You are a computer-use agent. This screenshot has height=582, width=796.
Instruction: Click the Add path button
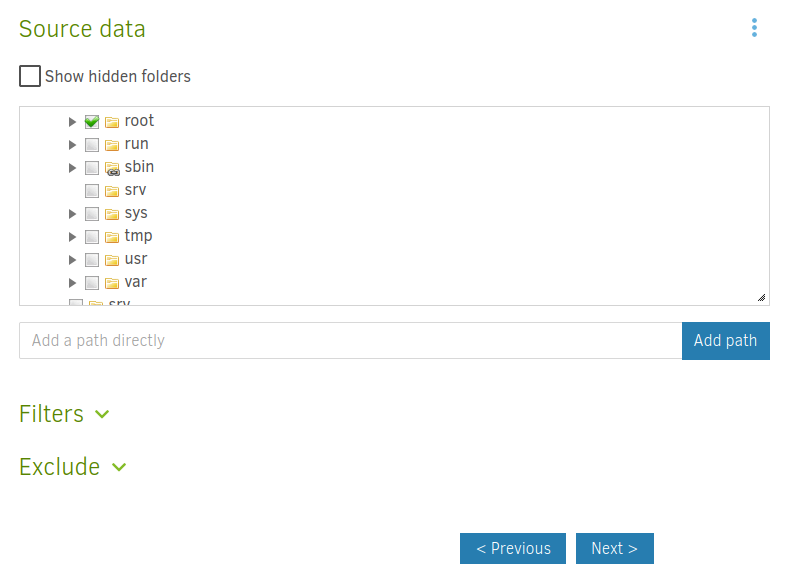[725, 340]
